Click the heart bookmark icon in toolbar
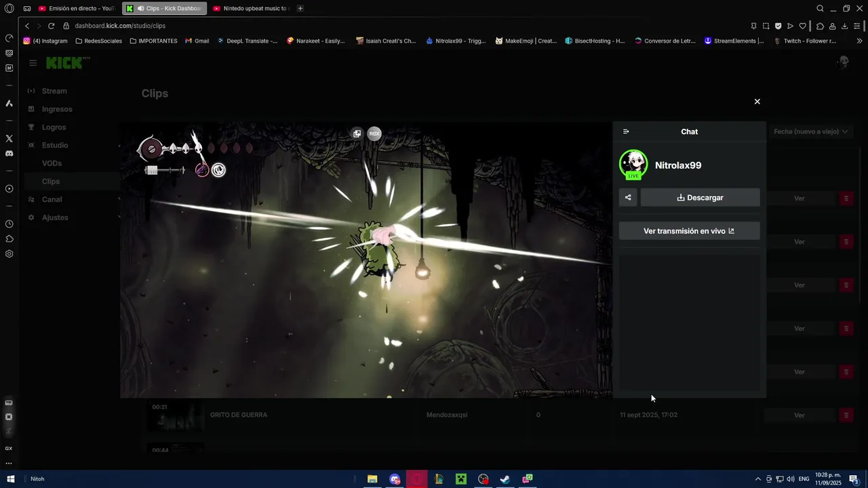Viewport: 868px width, 488px height. coord(803,26)
